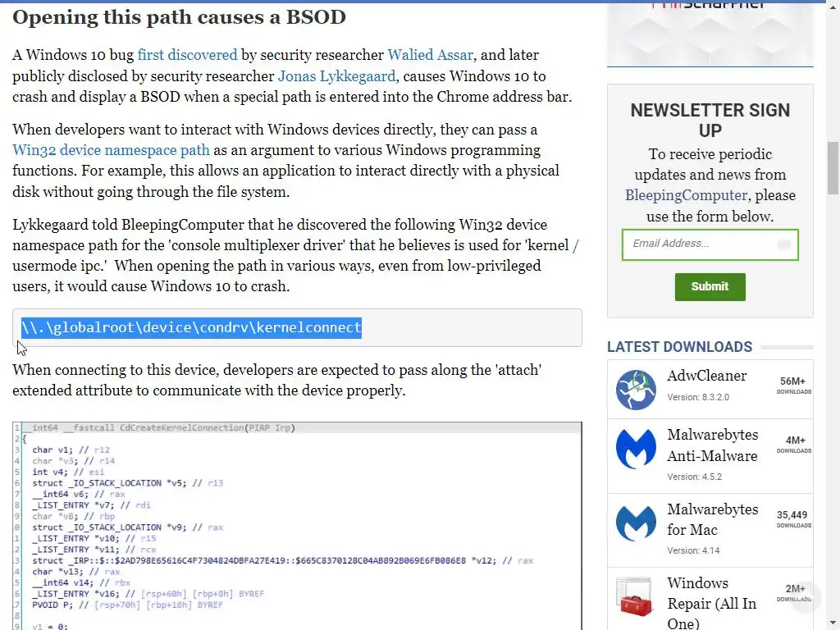Screen dimensions: 840x630
Task: Click the 'LATEST DOWNLOADS' section heading
Action: (x=679, y=347)
